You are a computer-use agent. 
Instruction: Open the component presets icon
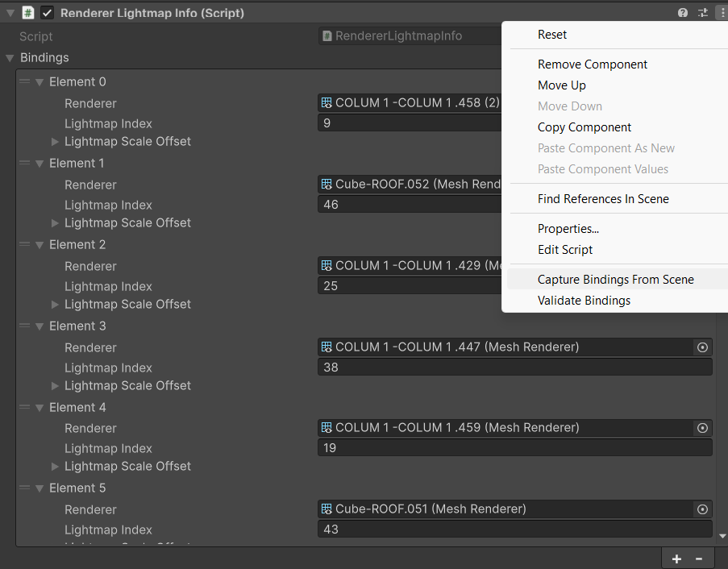tap(703, 13)
